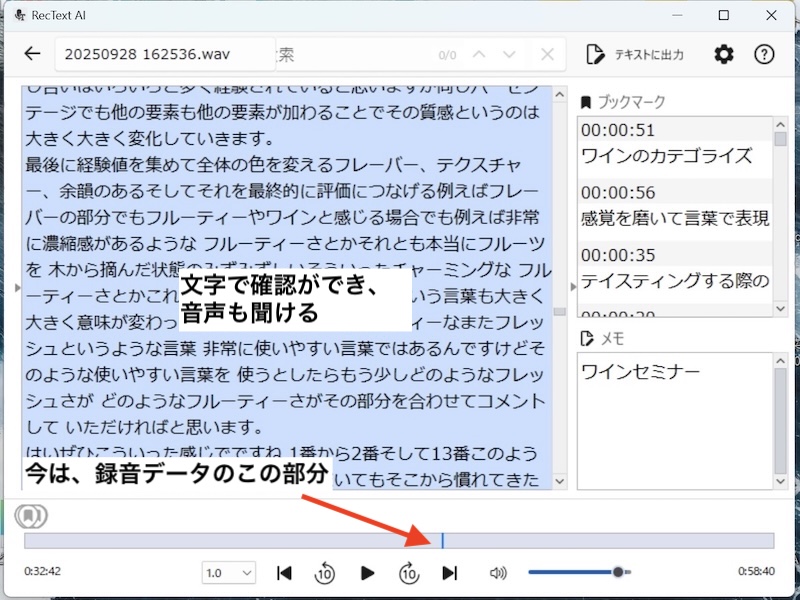Jump to the end of the recording
The height and width of the screenshot is (600, 800).
tap(450, 573)
